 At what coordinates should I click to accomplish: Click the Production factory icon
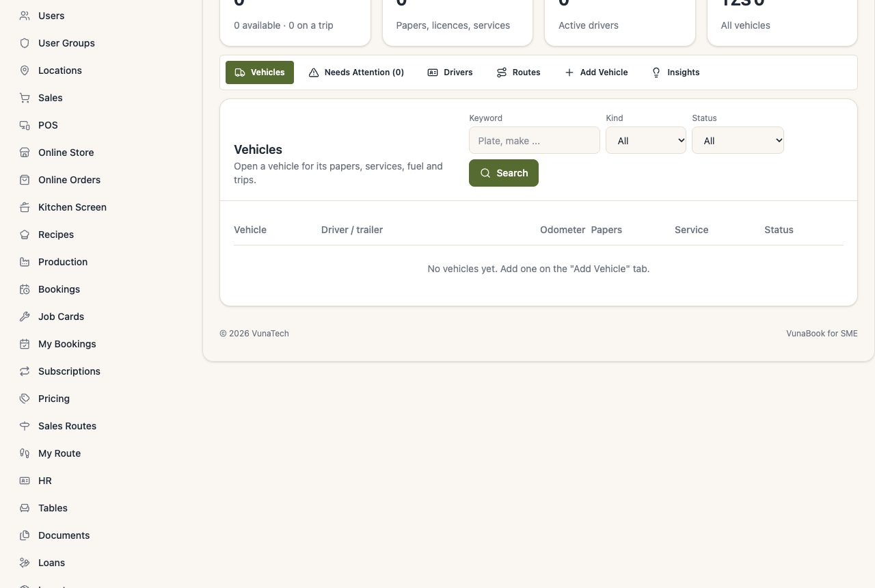[25, 262]
